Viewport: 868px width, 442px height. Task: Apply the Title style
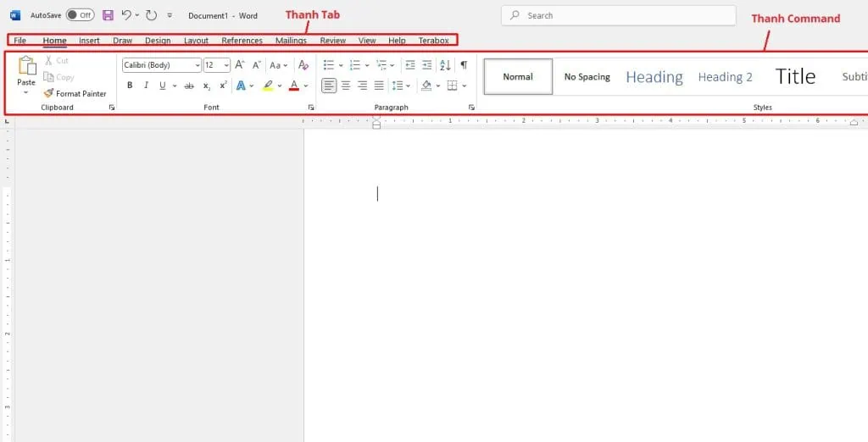click(x=795, y=77)
